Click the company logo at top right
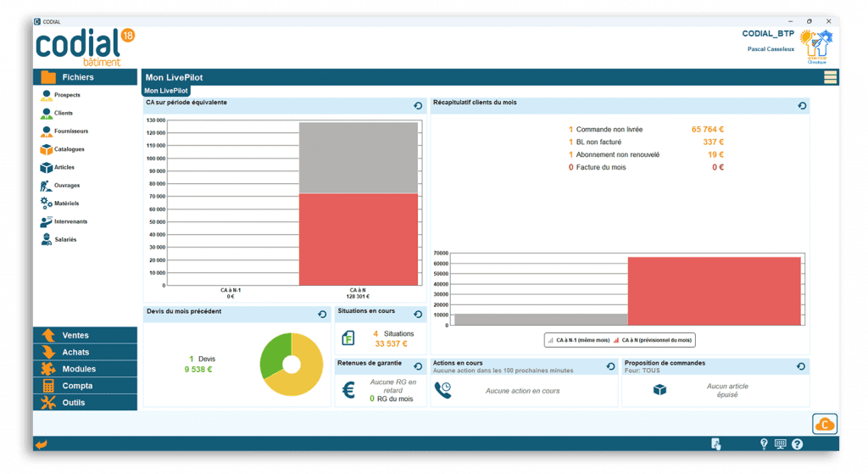Screen dimensions: 868x474 tap(816, 47)
